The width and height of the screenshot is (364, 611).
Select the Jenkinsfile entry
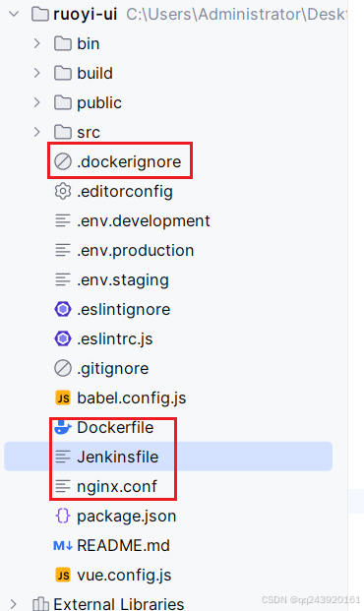coord(168,457)
